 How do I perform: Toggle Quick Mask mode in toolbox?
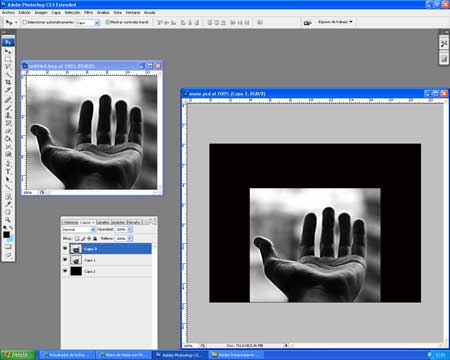[x=8, y=247]
